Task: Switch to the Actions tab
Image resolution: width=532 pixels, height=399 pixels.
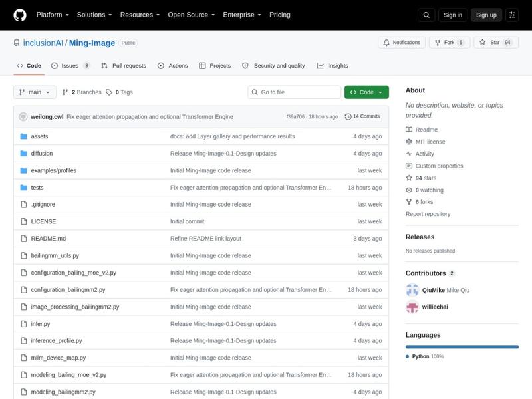Action: pyautogui.click(x=173, y=66)
